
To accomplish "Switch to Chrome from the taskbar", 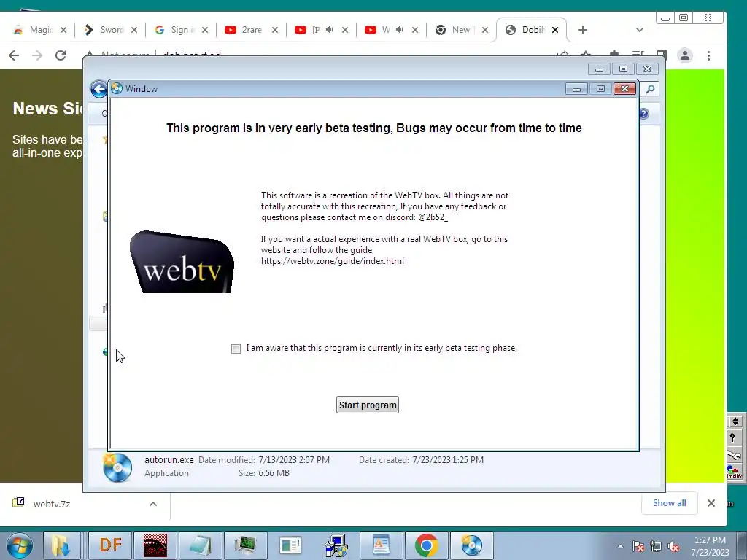I will [x=426, y=545].
